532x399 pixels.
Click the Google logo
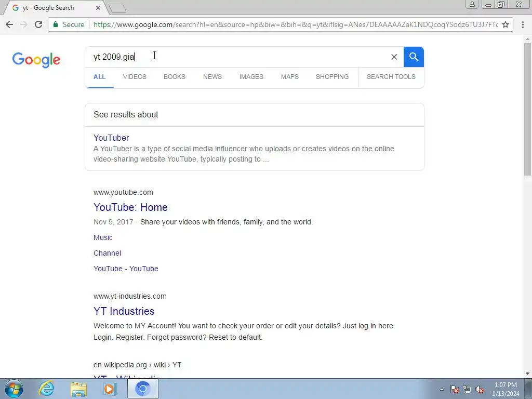point(36,60)
